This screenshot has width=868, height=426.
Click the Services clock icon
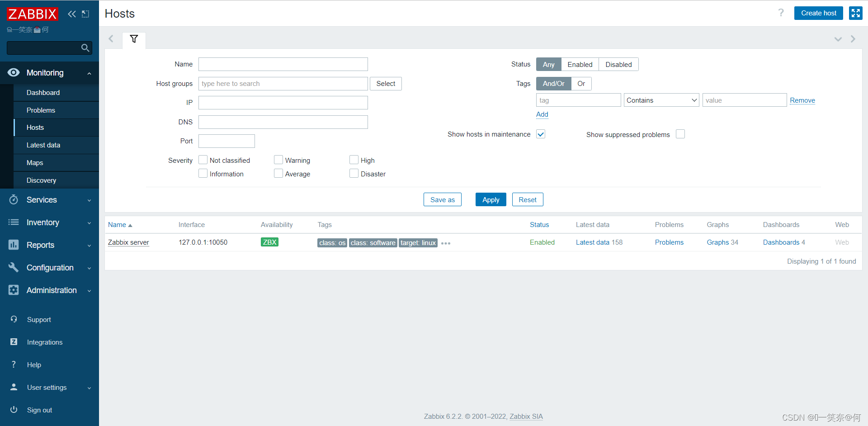14,199
